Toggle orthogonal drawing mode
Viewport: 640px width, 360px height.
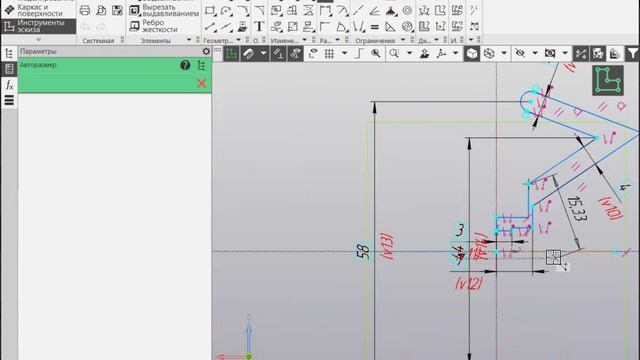359,53
